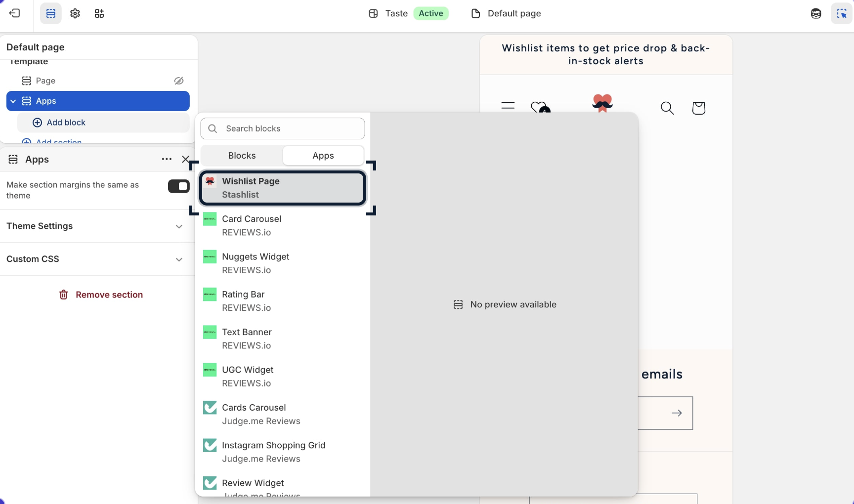Image resolution: width=854 pixels, height=504 pixels.
Task: Open the Sections panel icon
Action: (x=51, y=13)
